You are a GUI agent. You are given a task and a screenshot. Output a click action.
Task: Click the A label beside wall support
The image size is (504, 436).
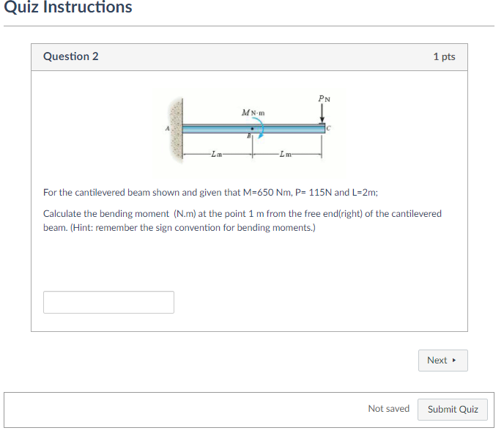[x=167, y=128]
